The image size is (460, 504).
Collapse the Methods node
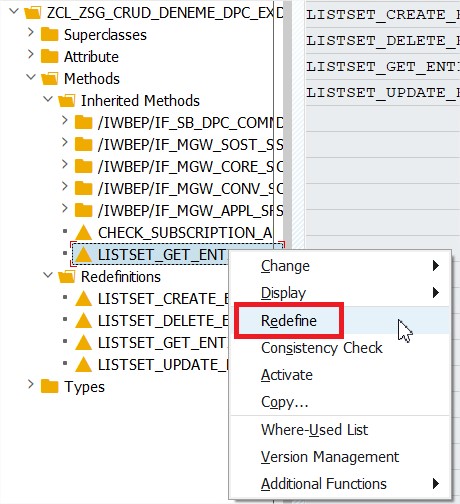(x=31, y=77)
